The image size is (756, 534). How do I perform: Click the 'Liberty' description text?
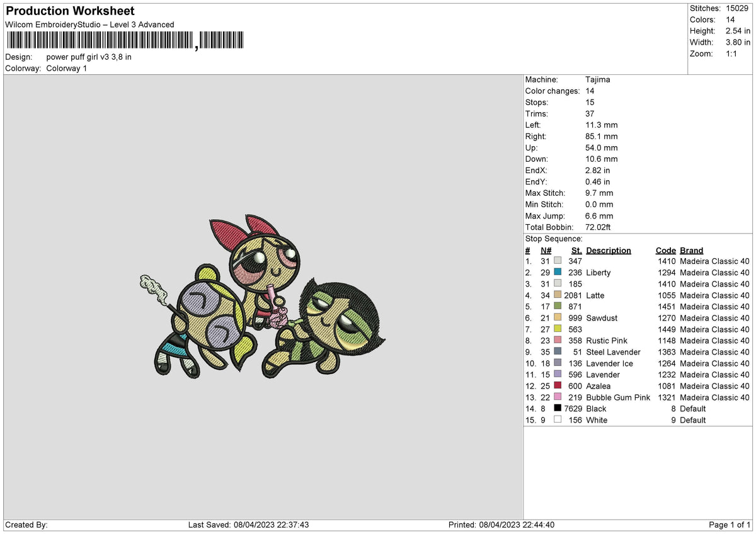pos(598,273)
